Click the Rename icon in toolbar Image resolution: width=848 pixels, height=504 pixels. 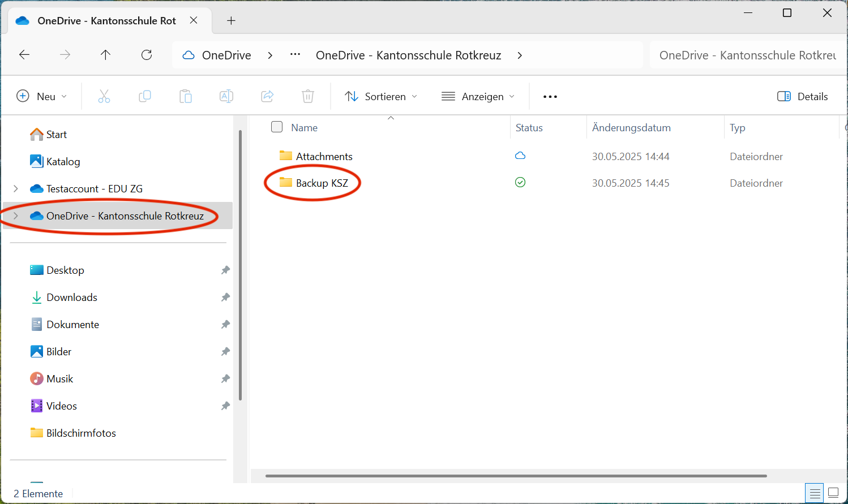tap(226, 96)
